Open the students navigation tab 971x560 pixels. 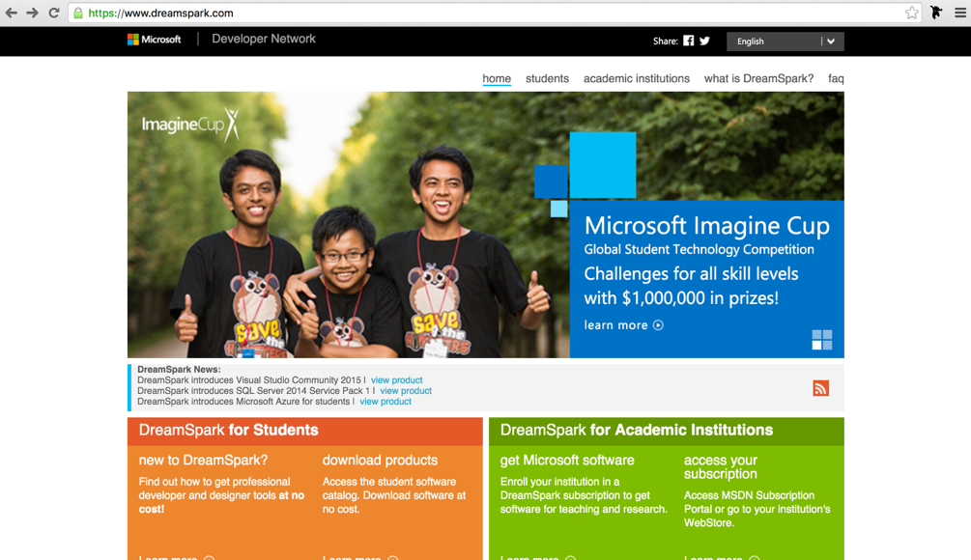click(x=547, y=79)
